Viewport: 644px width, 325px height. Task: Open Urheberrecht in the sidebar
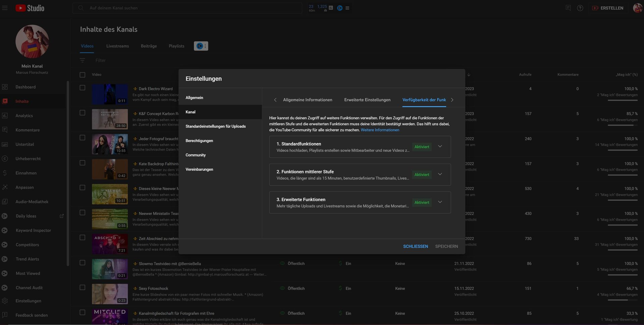point(28,158)
